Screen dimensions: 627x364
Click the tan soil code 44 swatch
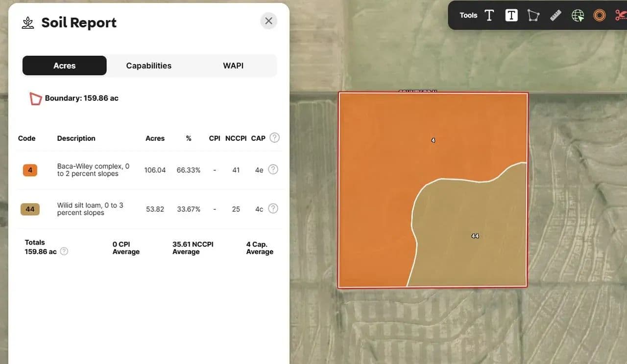click(x=30, y=209)
